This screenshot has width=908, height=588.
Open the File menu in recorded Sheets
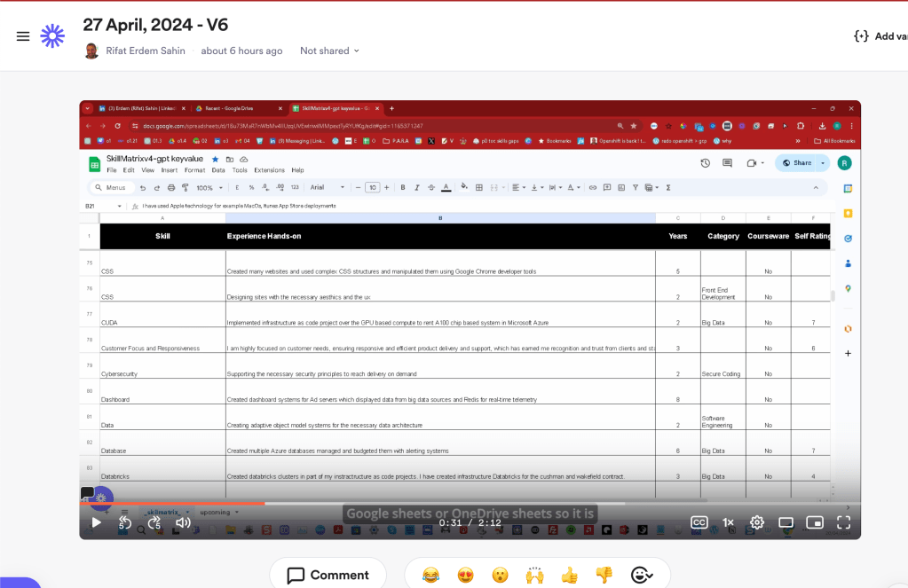(x=112, y=171)
